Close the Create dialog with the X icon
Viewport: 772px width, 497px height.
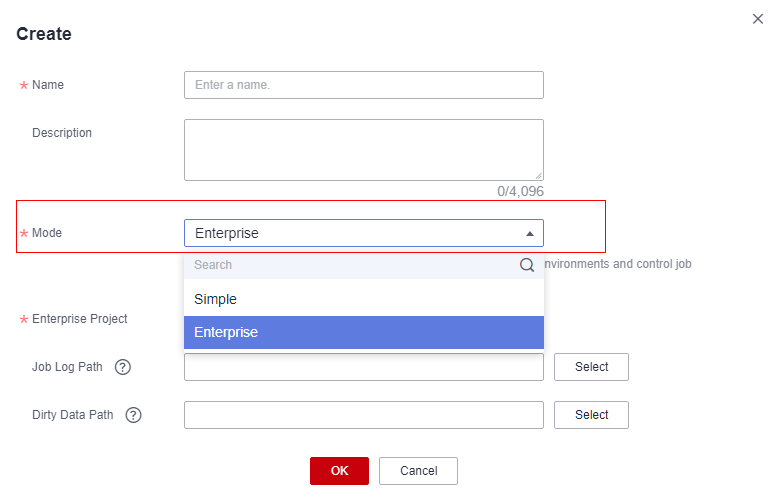click(757, 19)
